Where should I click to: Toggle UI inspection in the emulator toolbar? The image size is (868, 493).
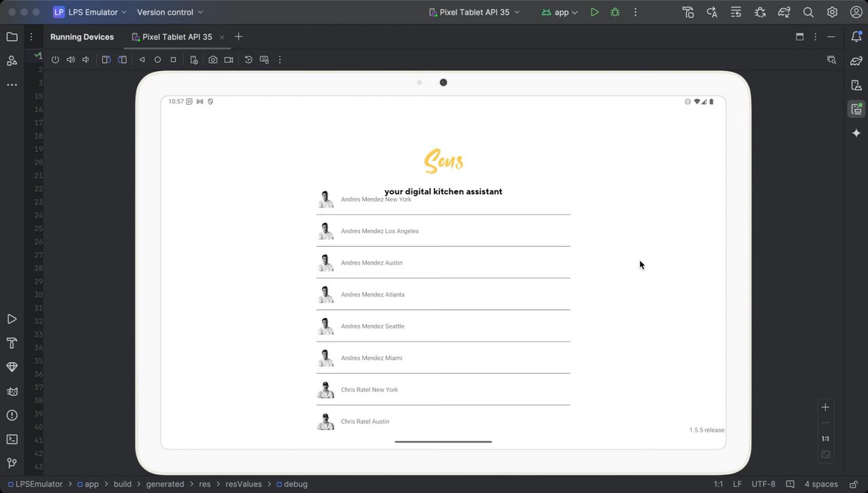pyautogui.click(x=831, y=60)
